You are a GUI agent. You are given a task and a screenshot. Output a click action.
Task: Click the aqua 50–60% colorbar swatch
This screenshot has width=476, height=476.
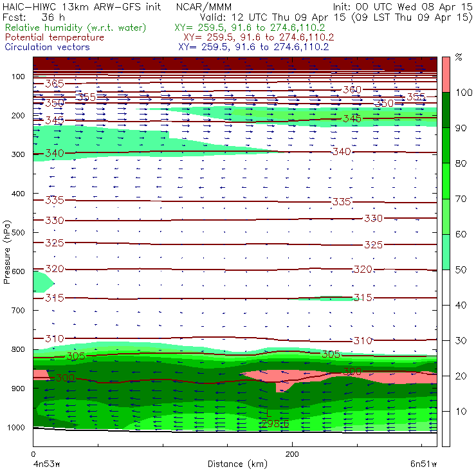coord(446,252)
